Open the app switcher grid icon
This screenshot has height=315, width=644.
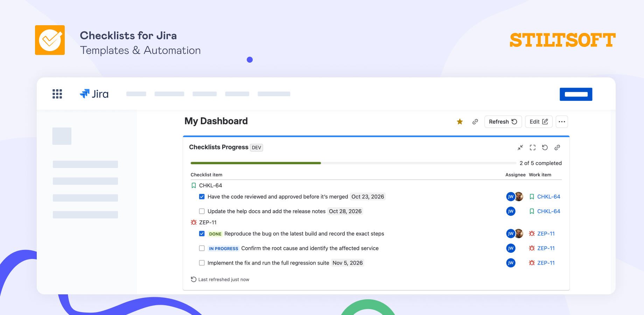[57, 94]
